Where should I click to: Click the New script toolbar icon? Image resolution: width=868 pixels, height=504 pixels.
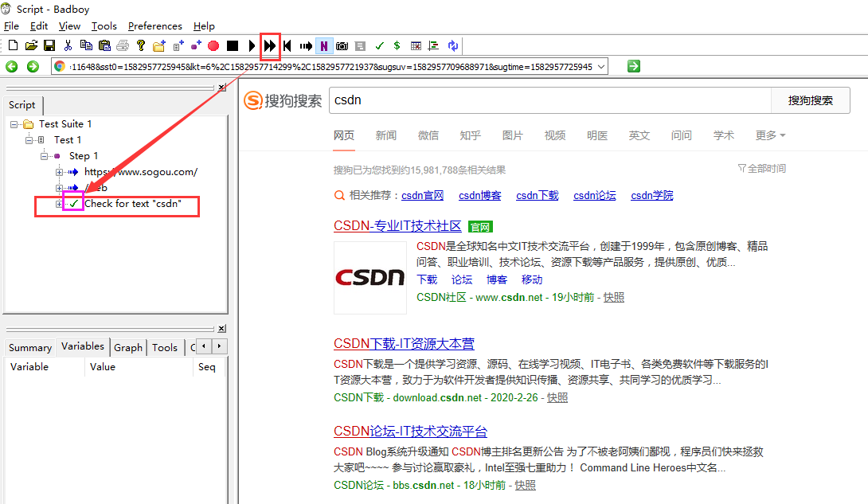click(x=14, y=45)
